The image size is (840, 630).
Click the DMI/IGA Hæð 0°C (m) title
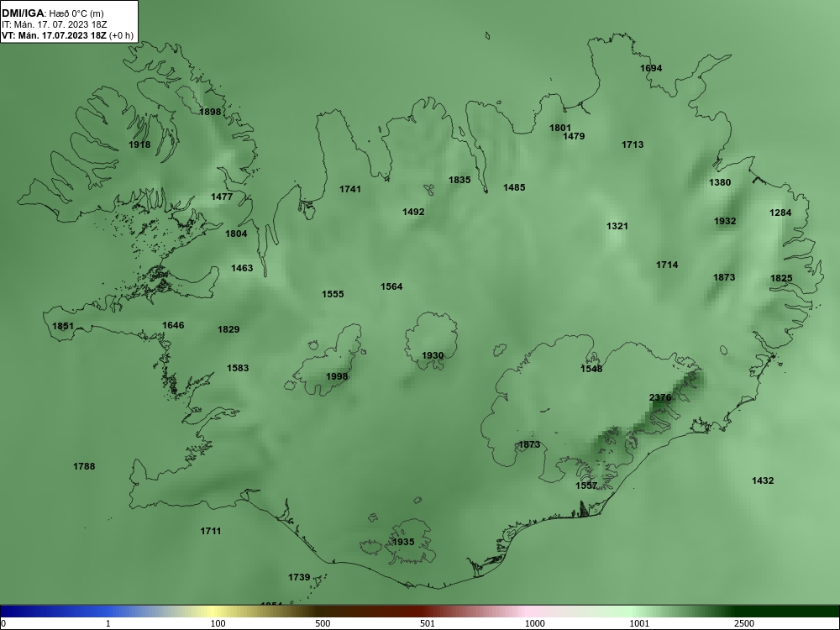52,13
